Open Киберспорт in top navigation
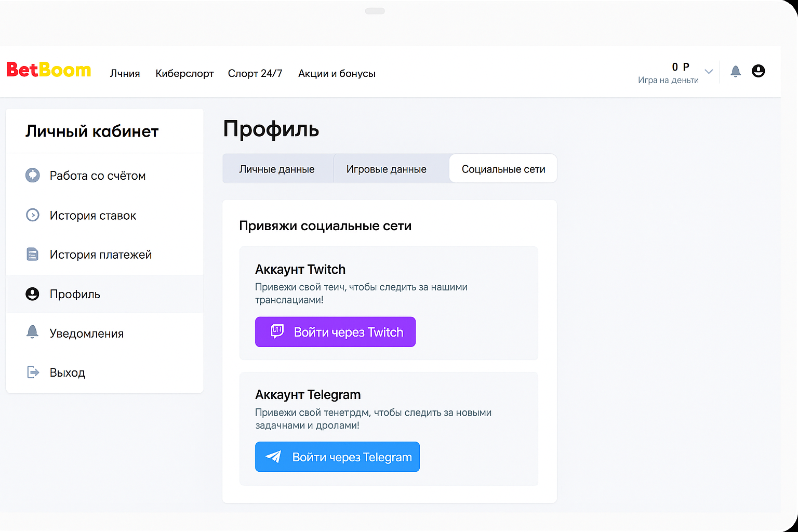Viewport: 798px width, 532px height. point(184,74)
